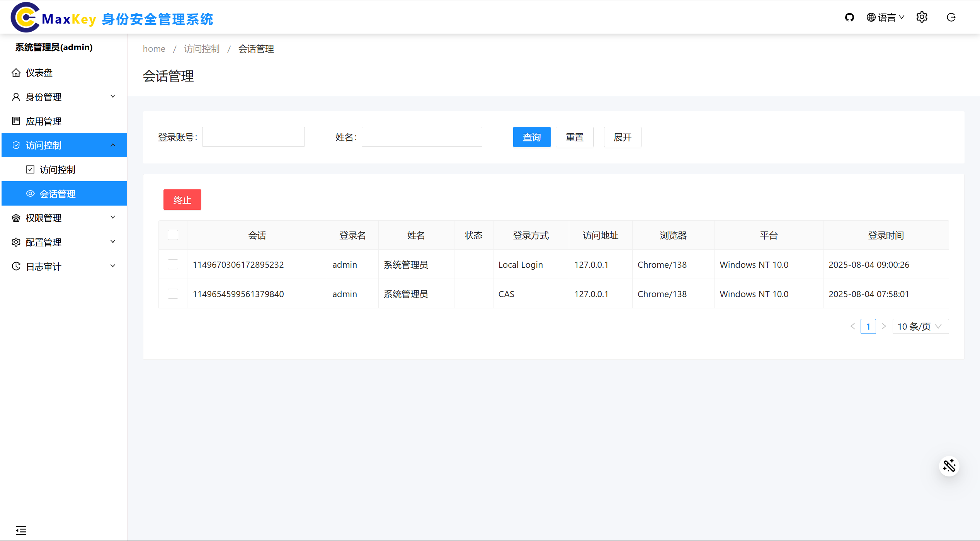The image size is (980, 541).
Task: Open the GitHub icon in top bar
Action: click(x=850, y=17)
